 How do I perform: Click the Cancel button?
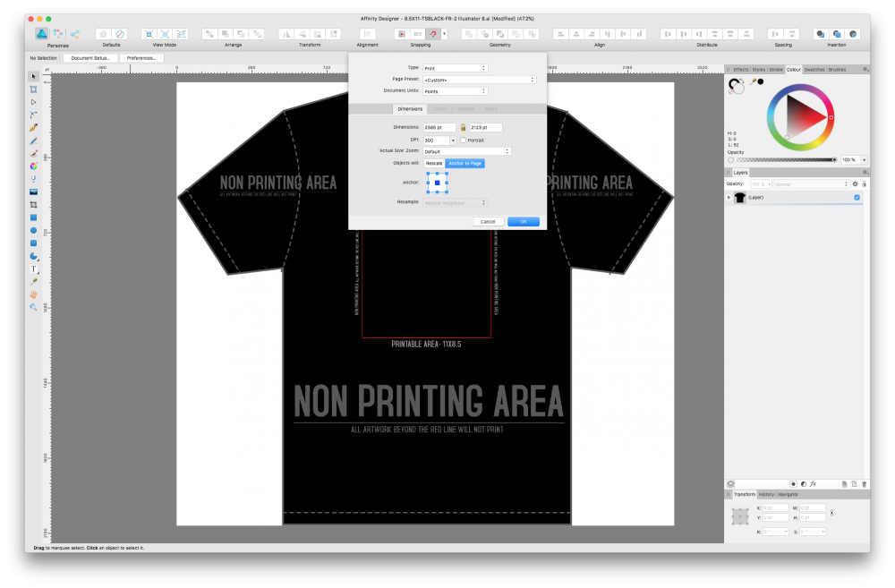tap(488, 221)
